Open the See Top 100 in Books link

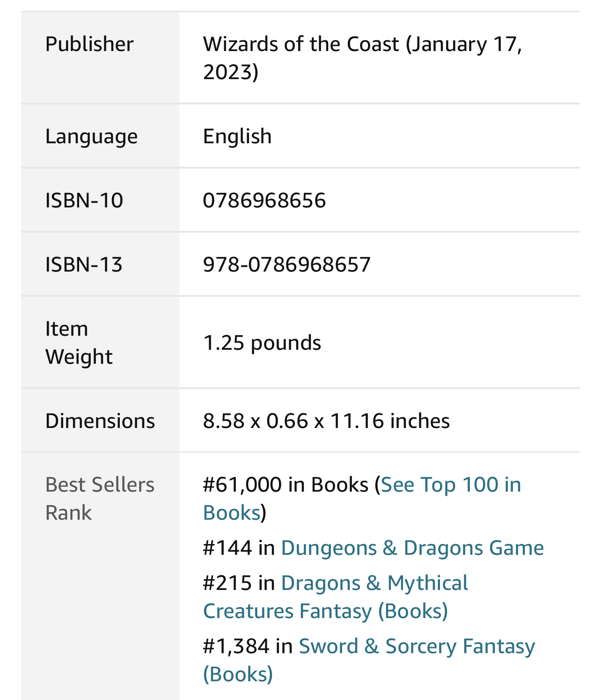click(450, 485)
